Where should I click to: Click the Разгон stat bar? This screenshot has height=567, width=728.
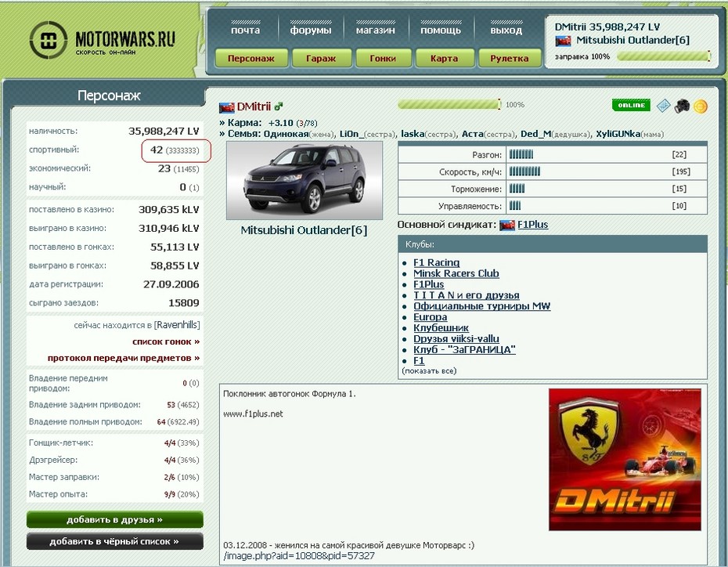(x=521, y=154)
